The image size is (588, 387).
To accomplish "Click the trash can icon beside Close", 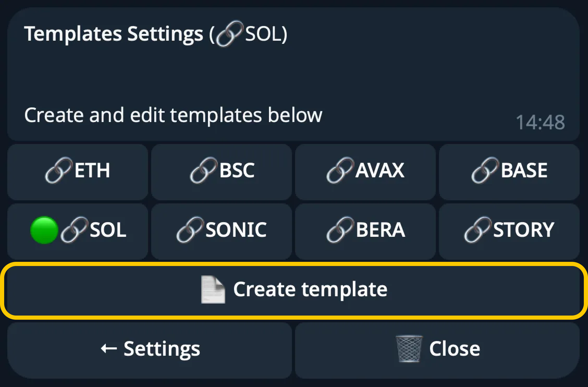I will tap(409, 349).
